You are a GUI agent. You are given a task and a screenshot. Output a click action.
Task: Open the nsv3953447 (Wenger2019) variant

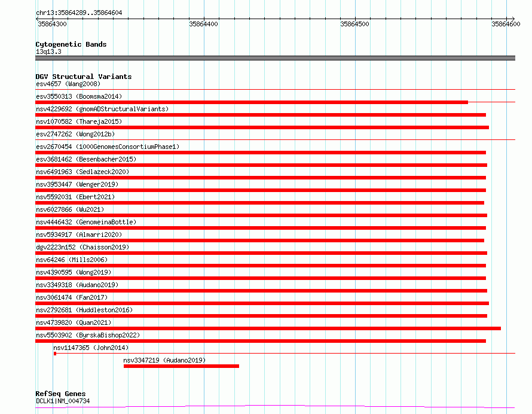tap(77, 184)
